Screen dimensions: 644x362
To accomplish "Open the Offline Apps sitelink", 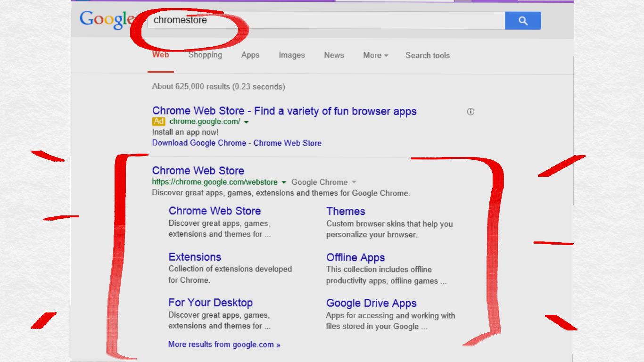I will point(355,257).
